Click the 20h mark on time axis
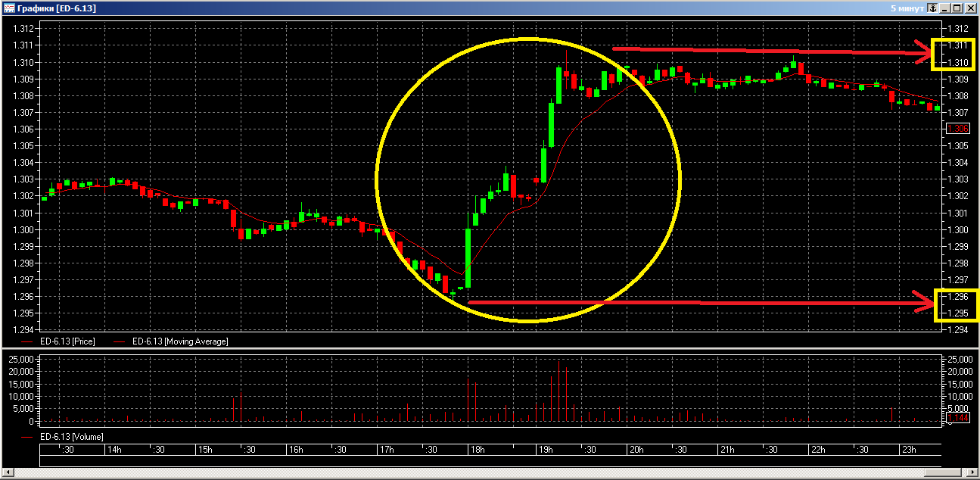This screenshot has height=480, width=980. coord(636,450)
